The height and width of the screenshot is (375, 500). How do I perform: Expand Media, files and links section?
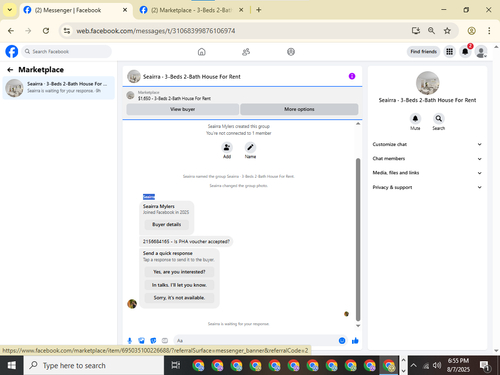tap(427, 173)
